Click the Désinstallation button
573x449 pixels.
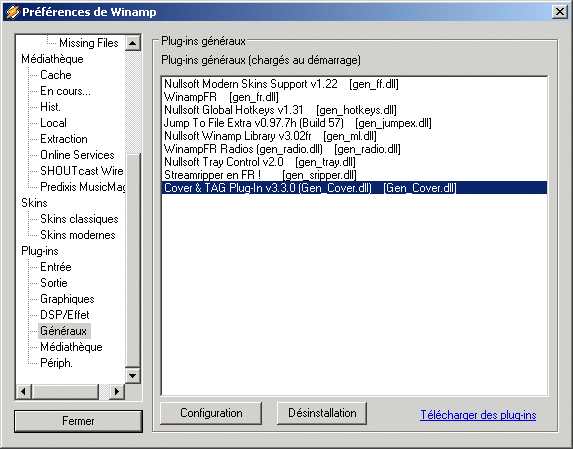coord(322,413)
